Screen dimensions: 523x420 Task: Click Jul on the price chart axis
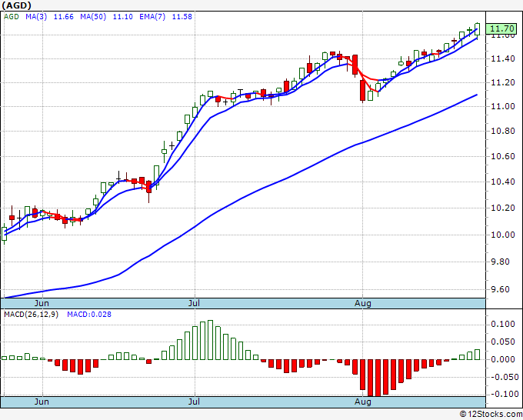[x=194, y=303]
